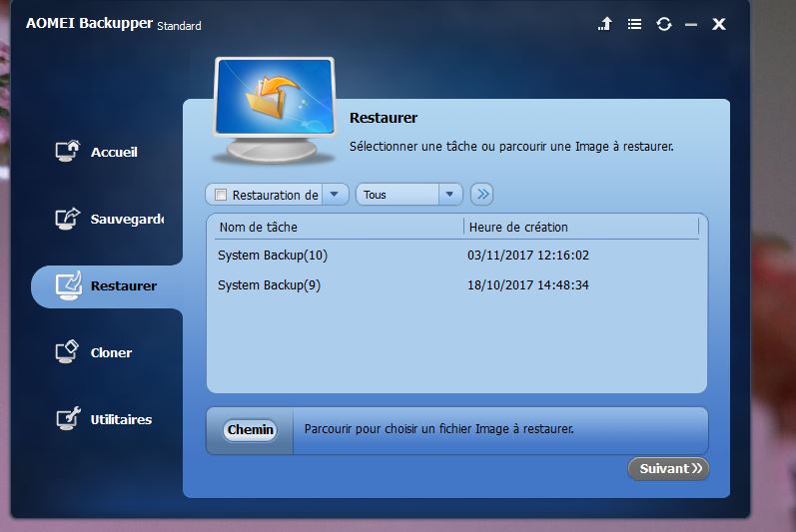Click the refresh icon in title bar
This screenshot has width=796, height=532.
point(664,24)
